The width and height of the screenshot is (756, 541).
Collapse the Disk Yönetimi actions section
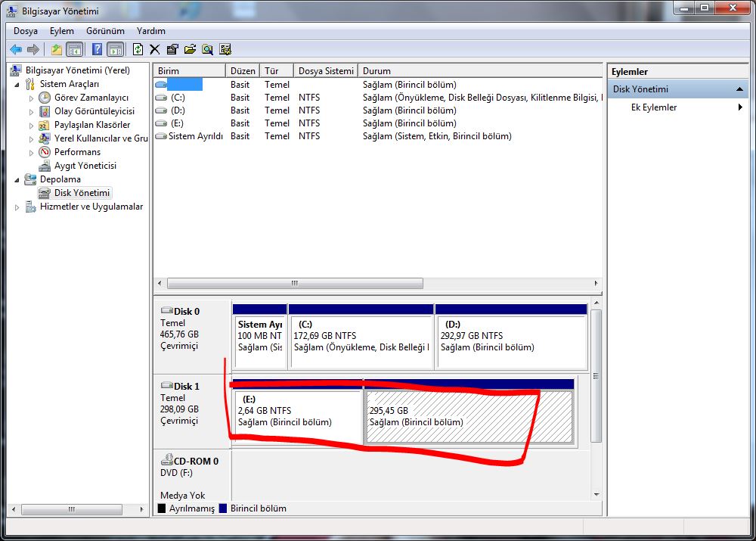pos(739,89)
